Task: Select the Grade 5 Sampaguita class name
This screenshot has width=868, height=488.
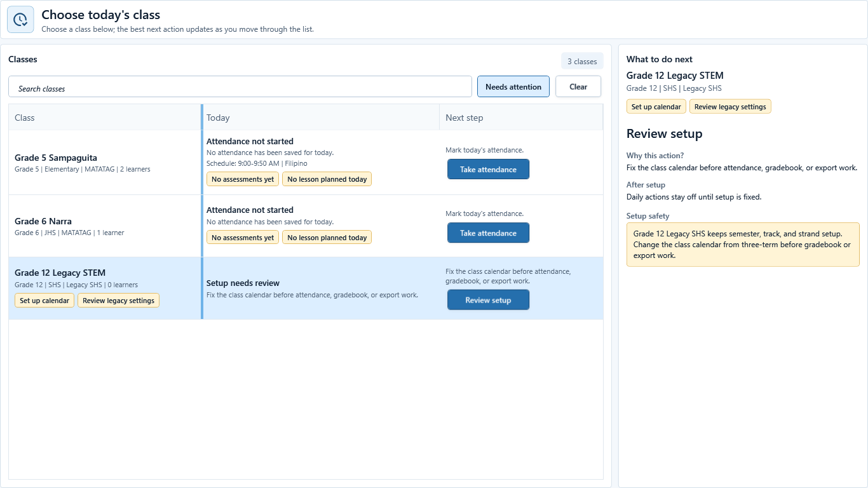Action: pos(56,158)
